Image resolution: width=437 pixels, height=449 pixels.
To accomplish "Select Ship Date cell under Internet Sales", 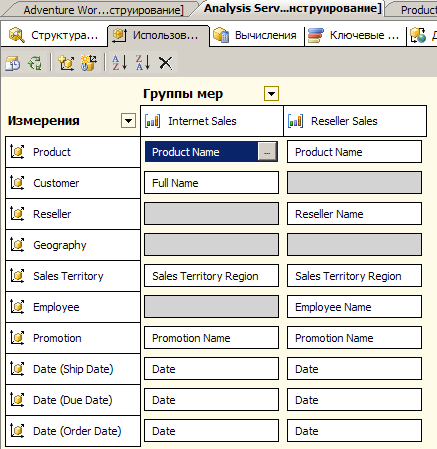I will (211, 369).
